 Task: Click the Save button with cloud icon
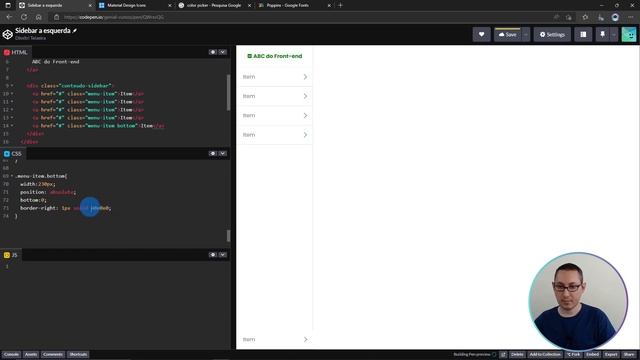point(507,35)
